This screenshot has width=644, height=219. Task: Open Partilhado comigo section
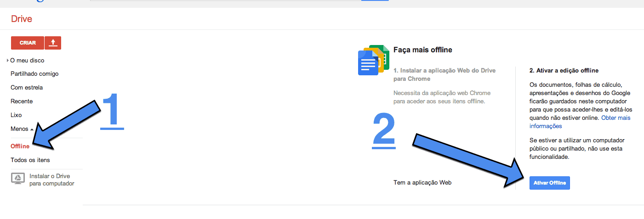(x=34, y=73)
